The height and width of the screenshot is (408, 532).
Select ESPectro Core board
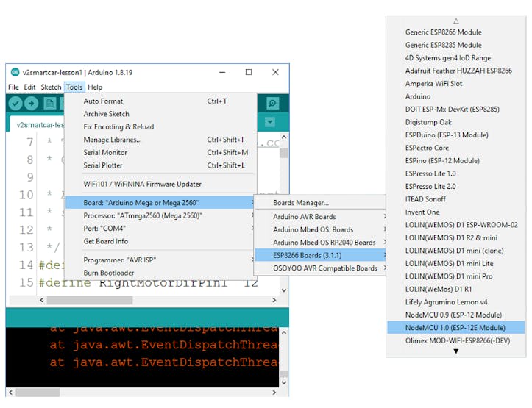pos(456,148)
